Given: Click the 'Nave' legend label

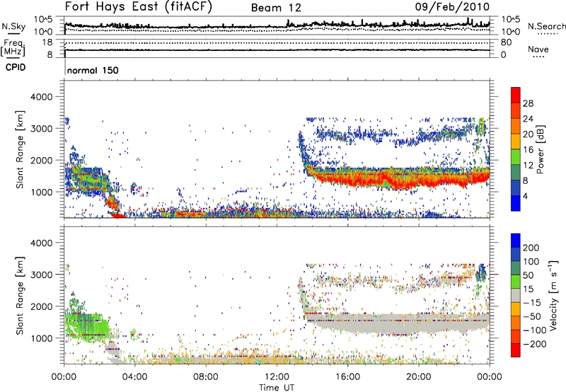Looking at the screenshot, I should [x=538, y=50].
